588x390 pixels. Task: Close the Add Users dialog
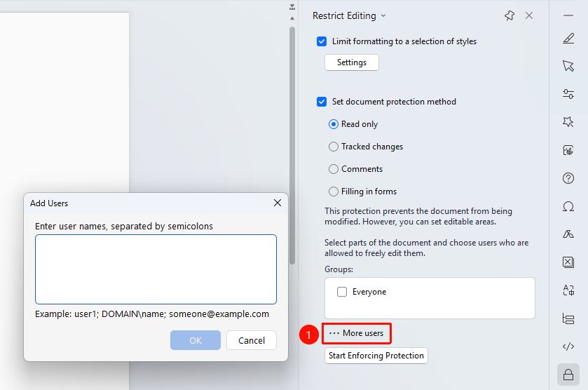point(277,203)
